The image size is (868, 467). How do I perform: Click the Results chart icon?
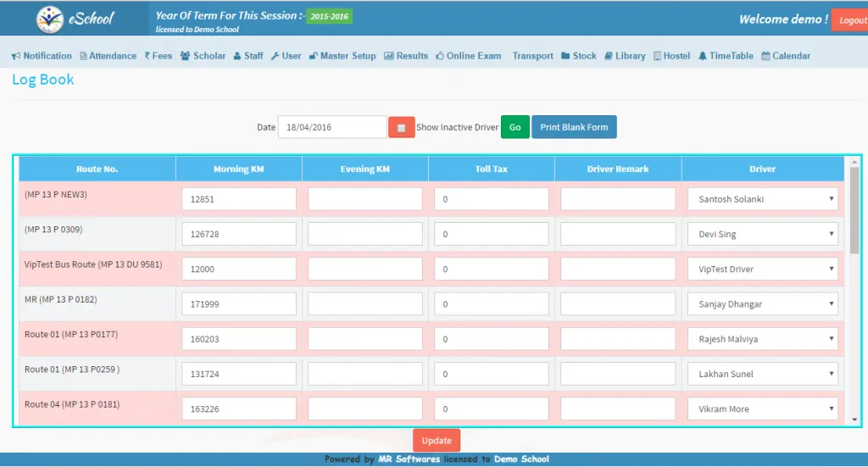[389, 56]
